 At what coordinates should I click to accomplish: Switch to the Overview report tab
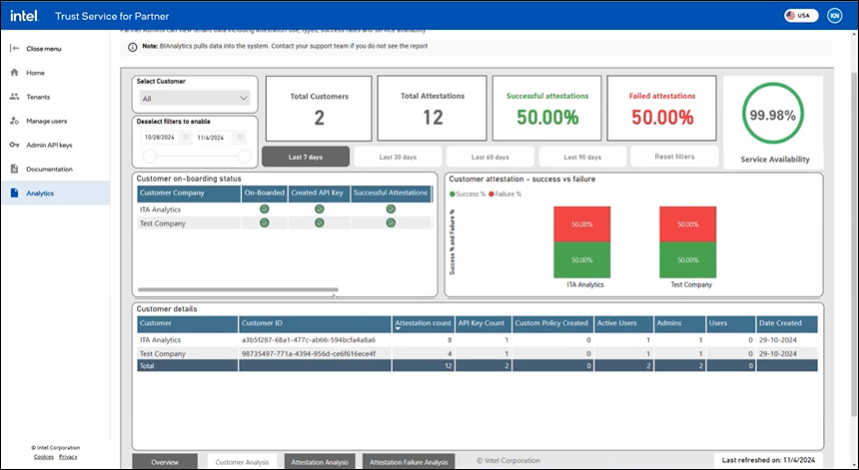coord(165,462)
